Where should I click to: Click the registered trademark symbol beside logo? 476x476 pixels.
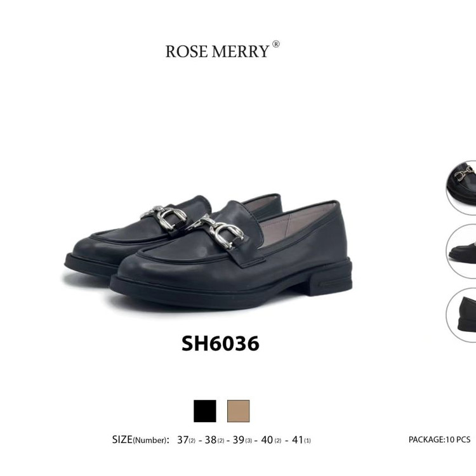(x=275, y=44)
